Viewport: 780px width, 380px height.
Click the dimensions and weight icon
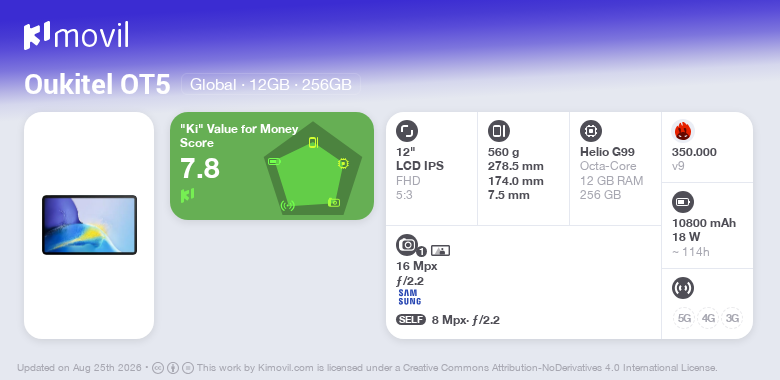(x=499, y=131)
